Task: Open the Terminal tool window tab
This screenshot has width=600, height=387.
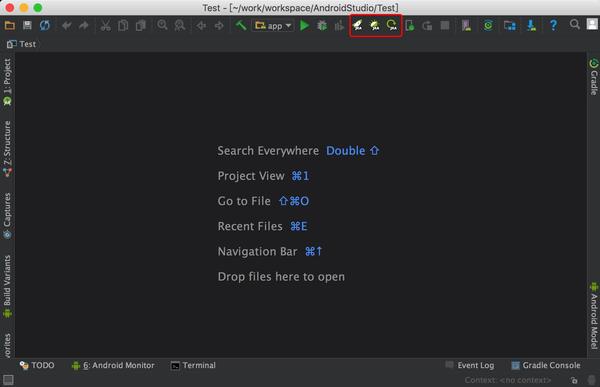Action: [193, 365]
